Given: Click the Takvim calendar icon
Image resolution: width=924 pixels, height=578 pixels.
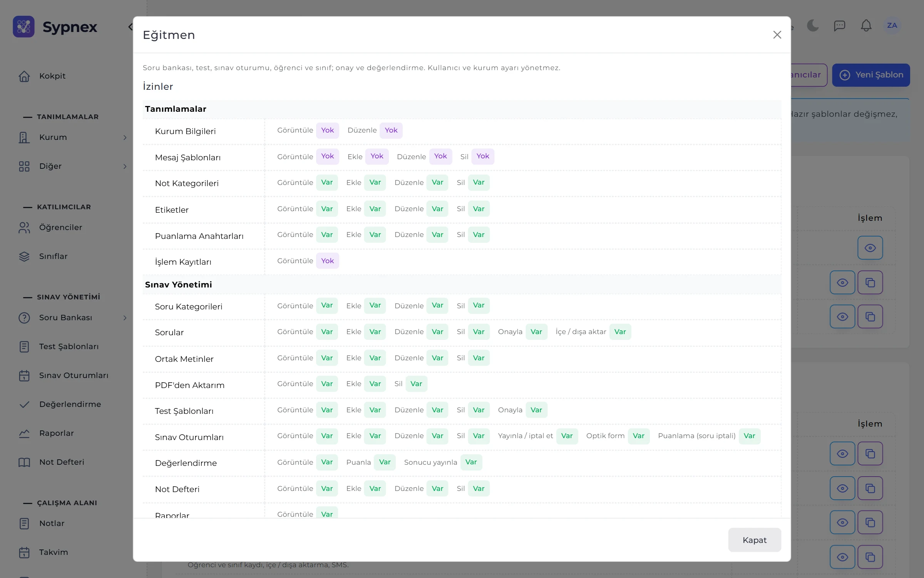Looking at the screenshot, I should click(x=24, y=552).
